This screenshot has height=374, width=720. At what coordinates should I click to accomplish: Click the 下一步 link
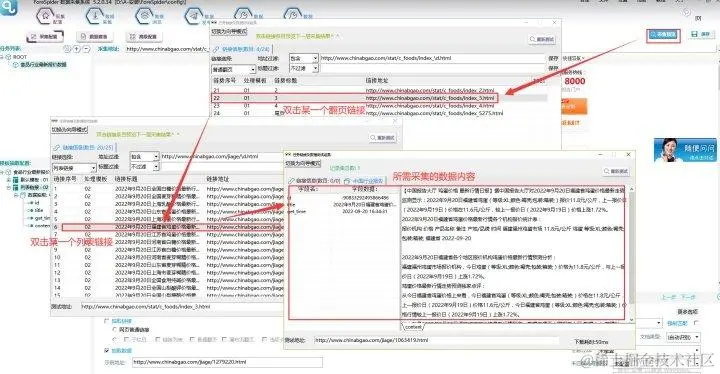pyautogui.click(x=687, y=298)
